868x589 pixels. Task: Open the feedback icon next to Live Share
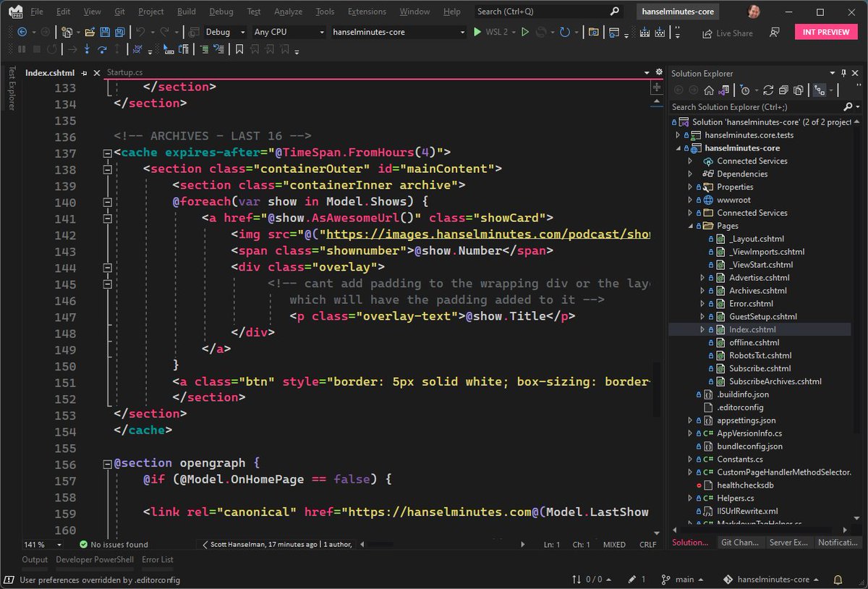[775, 33]
